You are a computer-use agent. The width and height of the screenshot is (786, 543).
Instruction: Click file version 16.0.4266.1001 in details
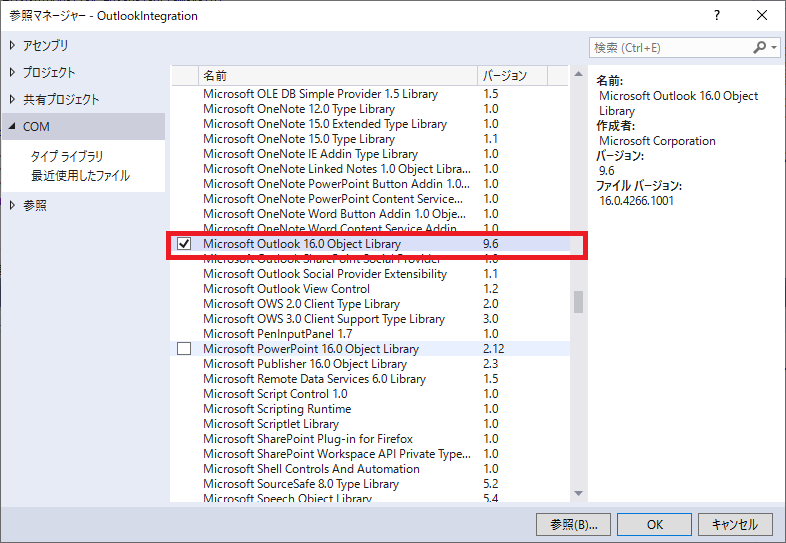[637, 201]
